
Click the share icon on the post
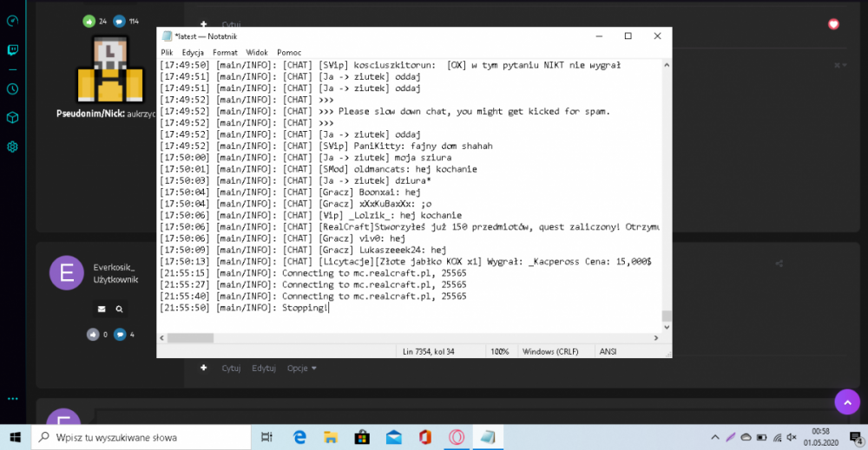tap(779, 264)
